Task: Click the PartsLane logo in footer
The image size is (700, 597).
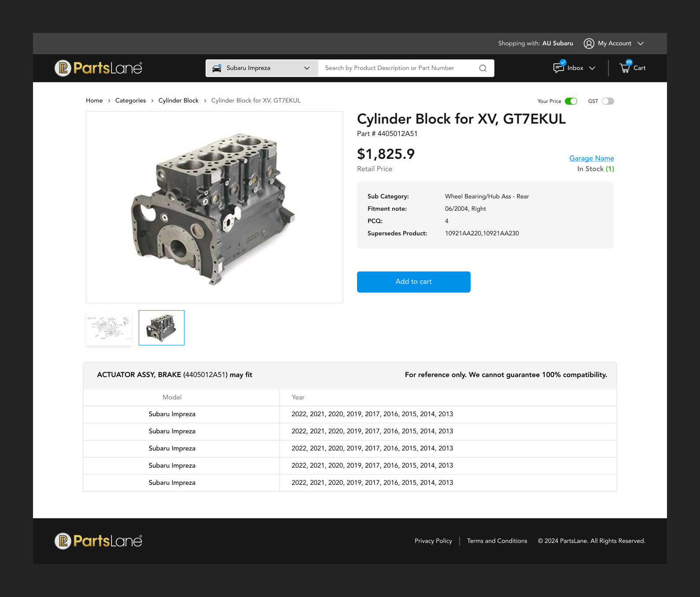Action: [x=98, y=541]
